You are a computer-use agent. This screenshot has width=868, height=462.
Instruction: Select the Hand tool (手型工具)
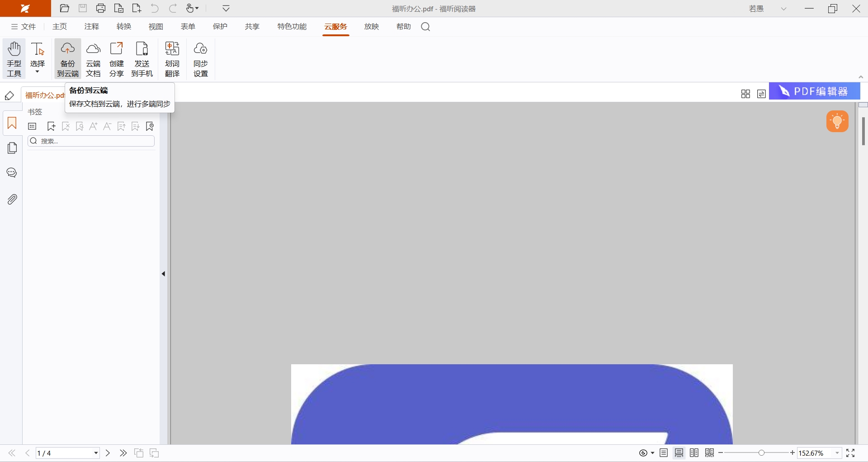pos(14,59)
